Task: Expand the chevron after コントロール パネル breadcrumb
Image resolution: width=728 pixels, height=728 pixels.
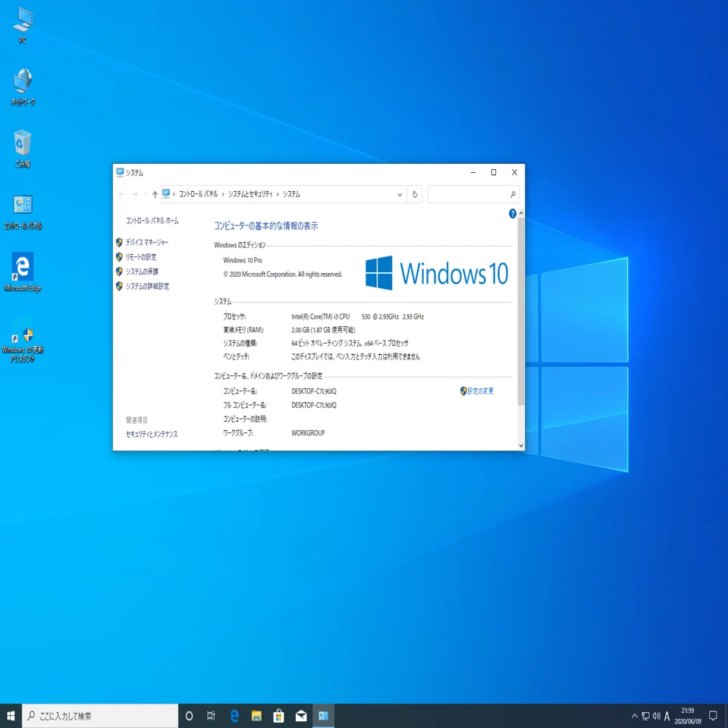Action: 223,195
